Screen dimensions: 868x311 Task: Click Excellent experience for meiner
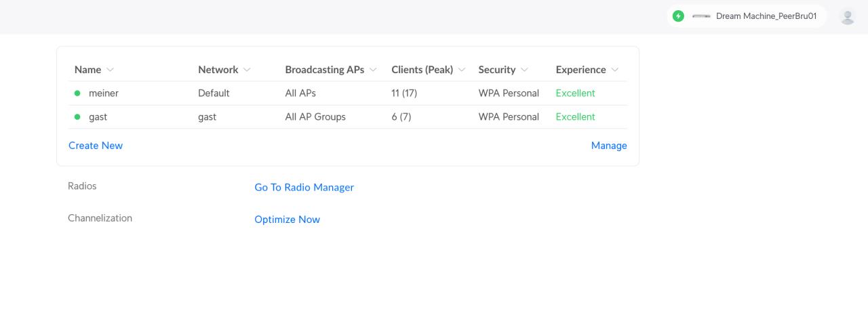pyautogui.click(x=575, y=93)
